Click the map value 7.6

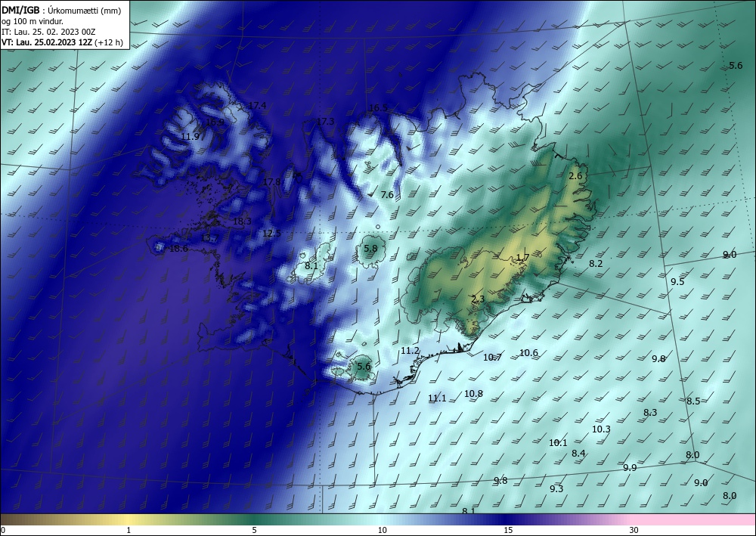click(387, 195)
